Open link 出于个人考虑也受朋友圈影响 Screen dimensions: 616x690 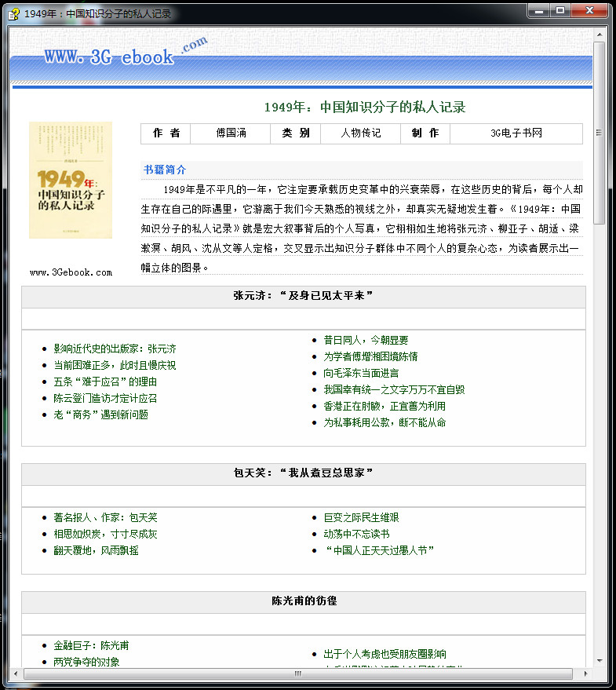click(385, 654)
